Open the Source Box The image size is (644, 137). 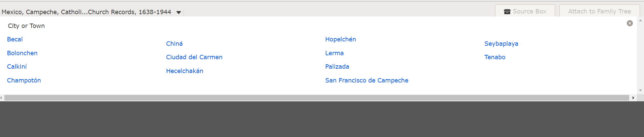pos(525,11)
